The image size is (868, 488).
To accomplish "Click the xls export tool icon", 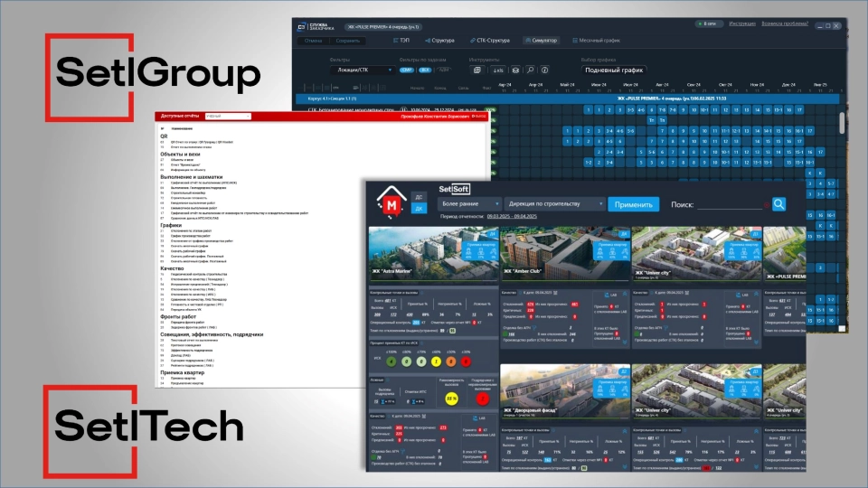I will 498,70.
